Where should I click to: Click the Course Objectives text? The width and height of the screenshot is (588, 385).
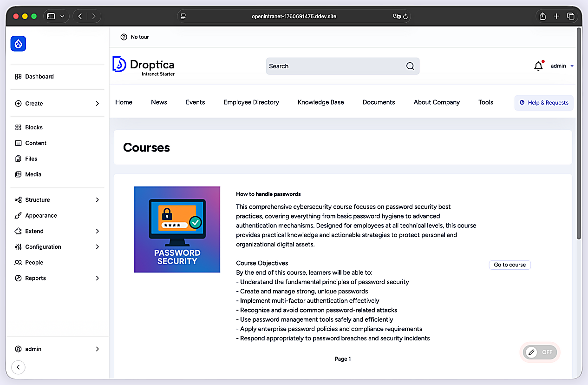click(262, 263)
